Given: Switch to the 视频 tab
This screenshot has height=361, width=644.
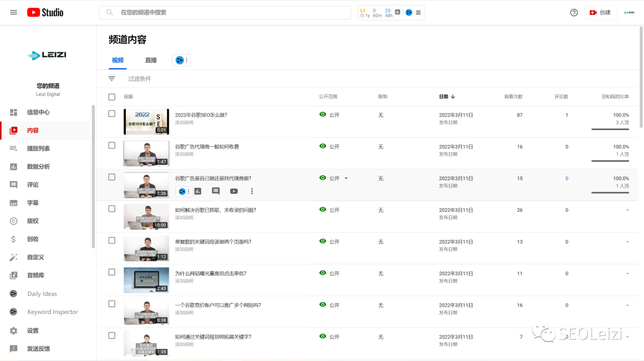Looking at the screenshot, I should (x=118, y=60).
